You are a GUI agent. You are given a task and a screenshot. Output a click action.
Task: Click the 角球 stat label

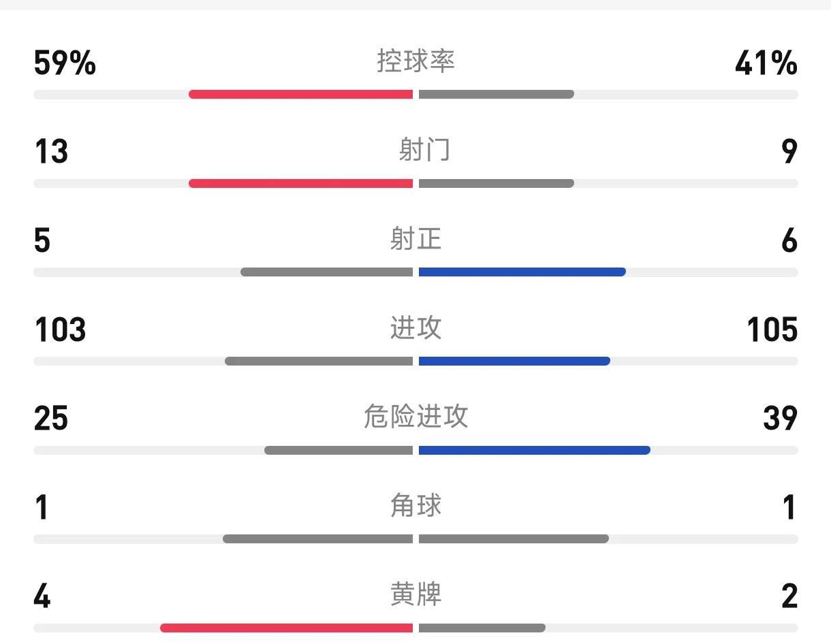click(x=415, y=505)
